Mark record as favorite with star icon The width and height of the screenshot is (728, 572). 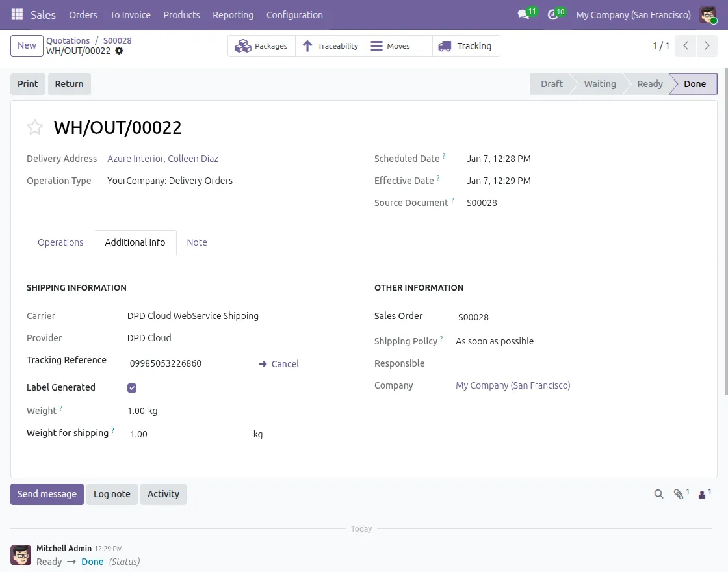(x=35, y=127)
